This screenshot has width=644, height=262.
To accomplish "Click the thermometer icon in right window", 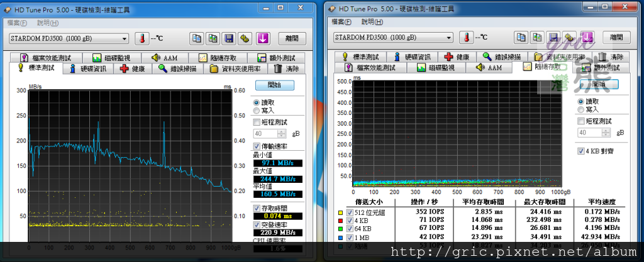I will [x=466, y=37].
